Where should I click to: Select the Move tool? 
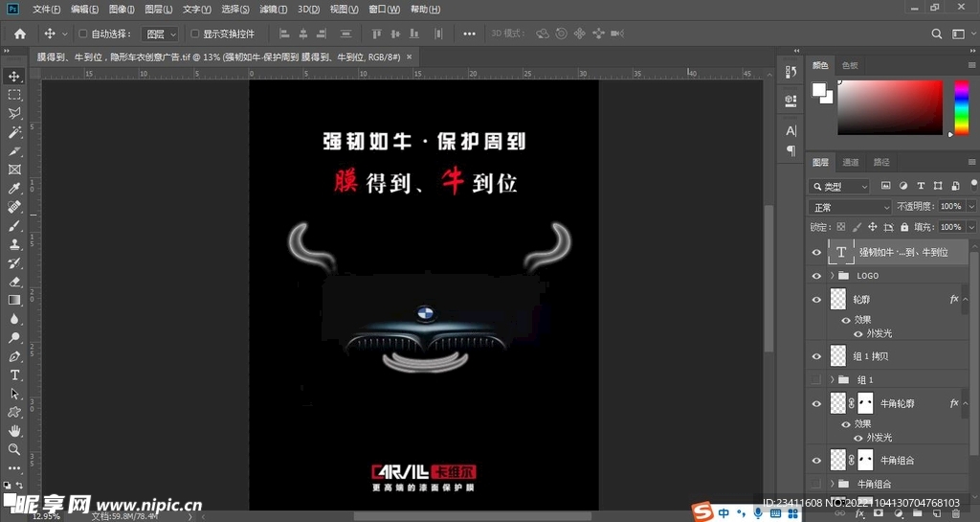tap(13, 77)
